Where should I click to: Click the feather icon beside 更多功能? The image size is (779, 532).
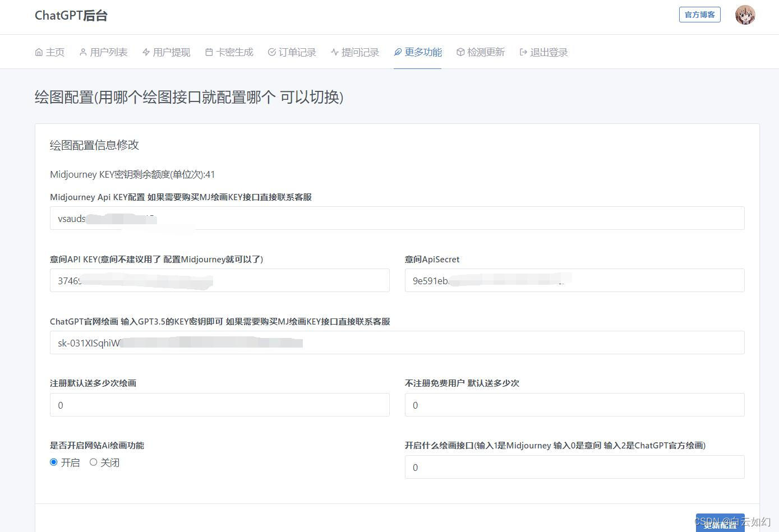pos(398,52)
